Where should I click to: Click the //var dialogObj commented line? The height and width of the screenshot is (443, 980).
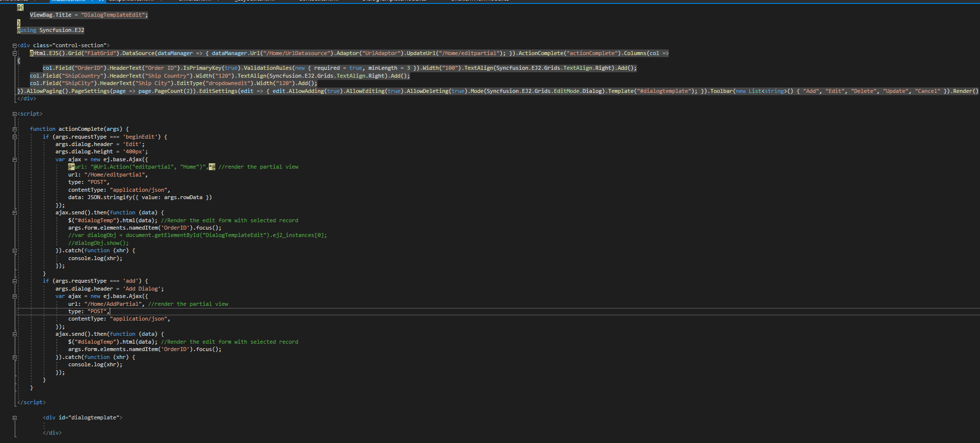(198, 235)
